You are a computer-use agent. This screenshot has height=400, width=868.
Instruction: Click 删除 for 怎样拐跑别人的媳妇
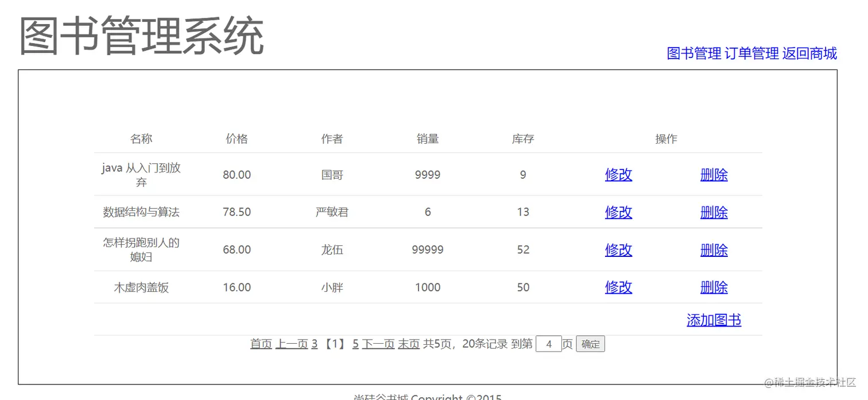tap(714, 250)
